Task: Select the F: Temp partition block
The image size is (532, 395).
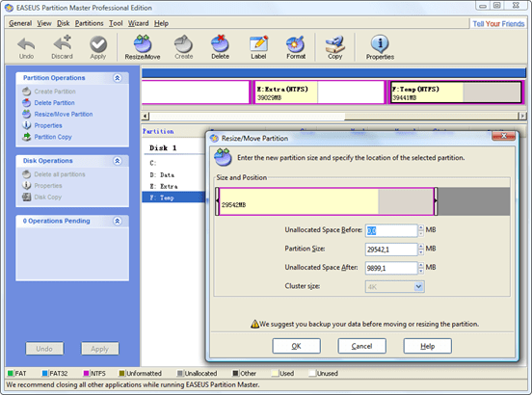Action: [x=456, y=92]
